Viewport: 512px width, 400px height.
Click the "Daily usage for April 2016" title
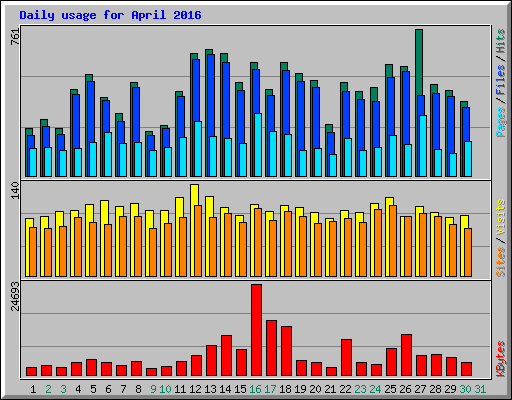point(110,15)
